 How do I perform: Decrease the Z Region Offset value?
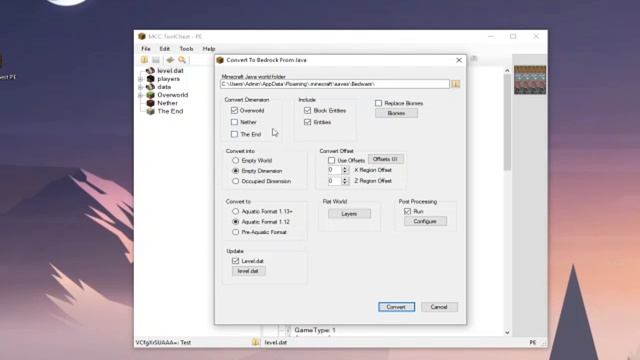[345, 182]
